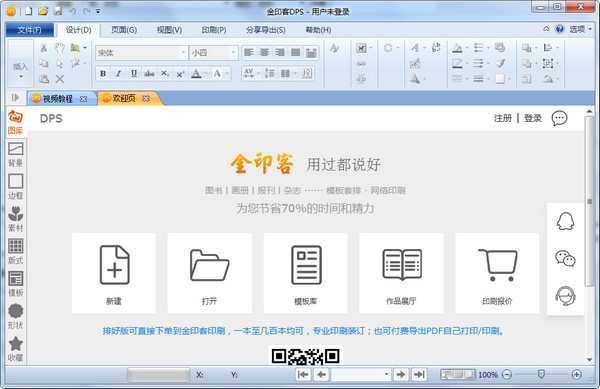
Task: Toggle italic text formatting
Action: click(x=118, y=73)
